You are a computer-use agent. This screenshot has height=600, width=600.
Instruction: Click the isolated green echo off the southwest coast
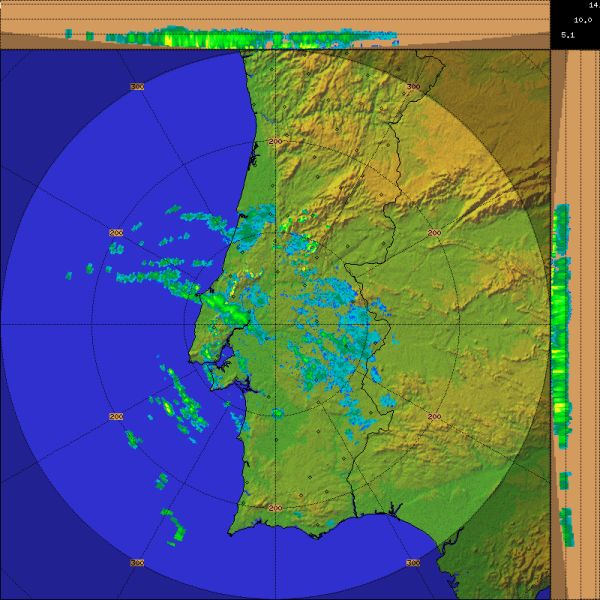[175, 526]
